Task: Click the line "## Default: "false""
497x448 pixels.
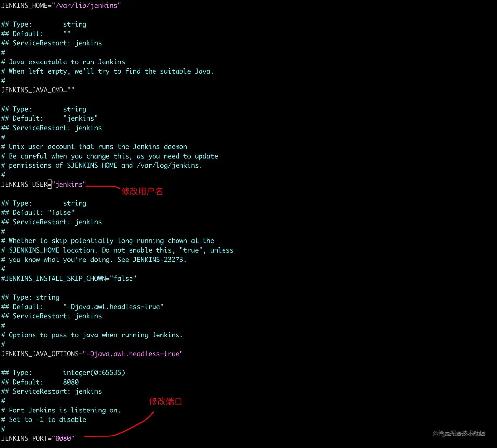Action: tap(38, 212)
